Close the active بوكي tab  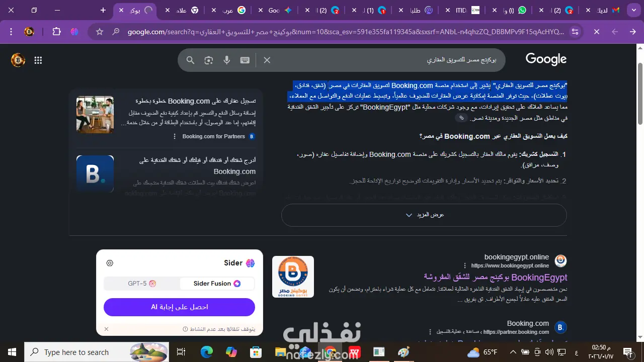pyautogui.click(x=121, y=10)
